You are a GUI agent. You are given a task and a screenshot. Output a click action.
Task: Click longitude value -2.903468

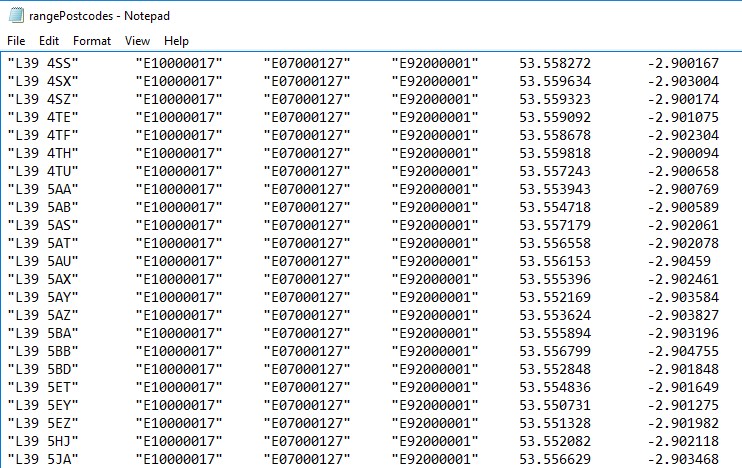click(x=683, y=459)
